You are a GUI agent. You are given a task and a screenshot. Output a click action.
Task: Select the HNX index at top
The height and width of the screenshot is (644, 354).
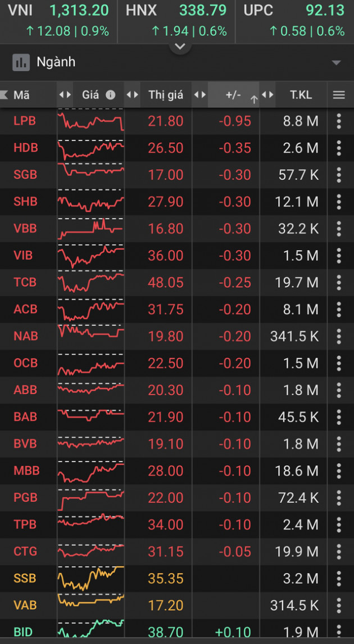pyautogui.click(x=176, y=20)
